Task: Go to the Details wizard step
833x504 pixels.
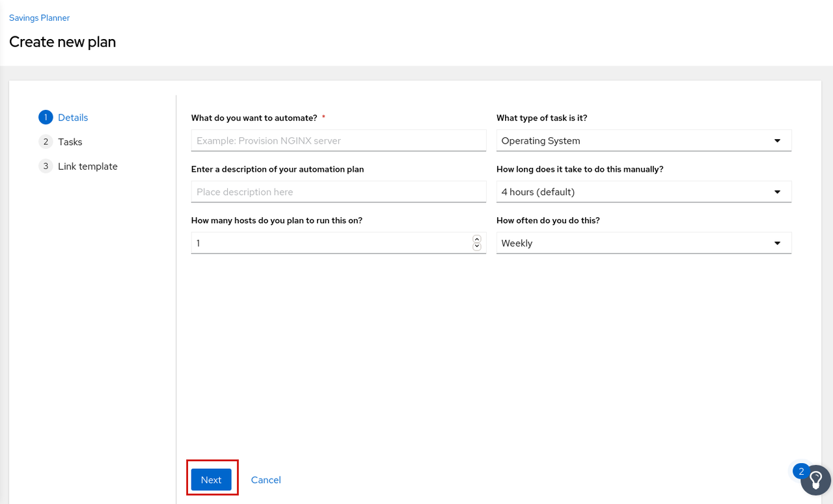Action: click(x=73, y=118)
